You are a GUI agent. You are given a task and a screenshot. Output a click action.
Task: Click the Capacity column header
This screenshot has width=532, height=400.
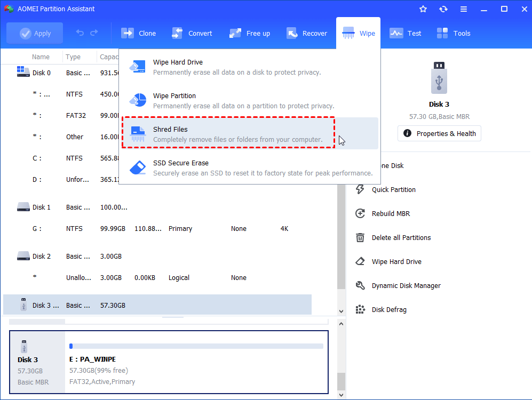[x=108, y=57]
